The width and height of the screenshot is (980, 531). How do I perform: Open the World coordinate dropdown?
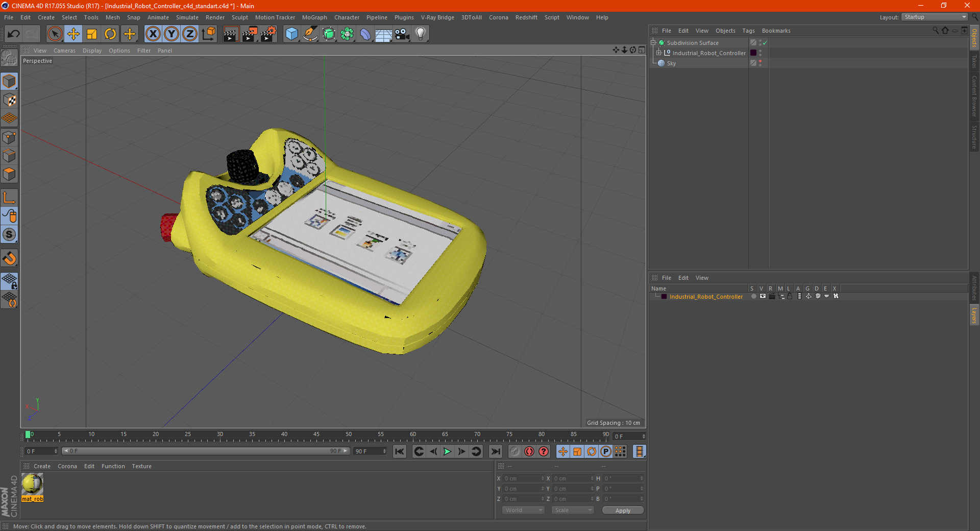click(523, 510)
